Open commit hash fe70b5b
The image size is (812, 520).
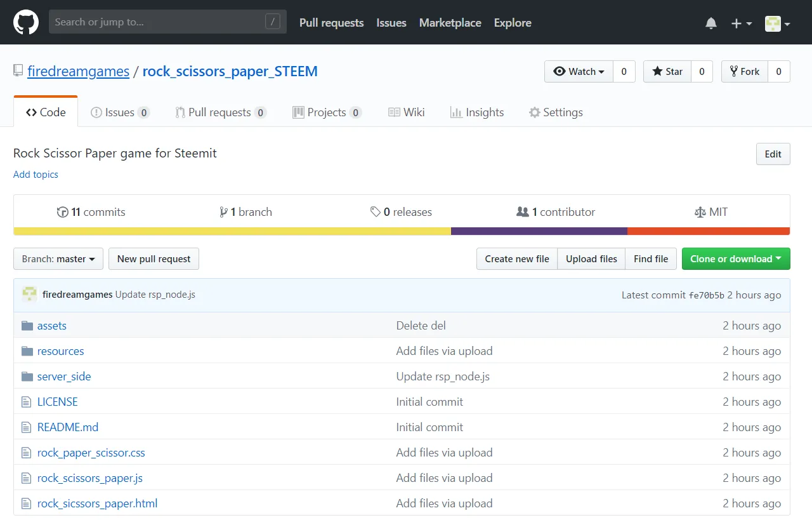pyautogui.click(x=706, y=295)
